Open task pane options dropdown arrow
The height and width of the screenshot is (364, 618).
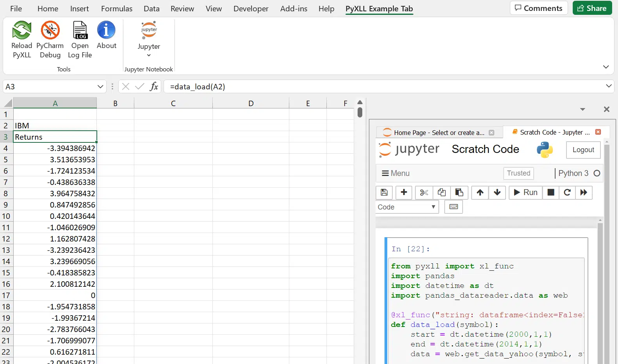click(x=582, y=109)
